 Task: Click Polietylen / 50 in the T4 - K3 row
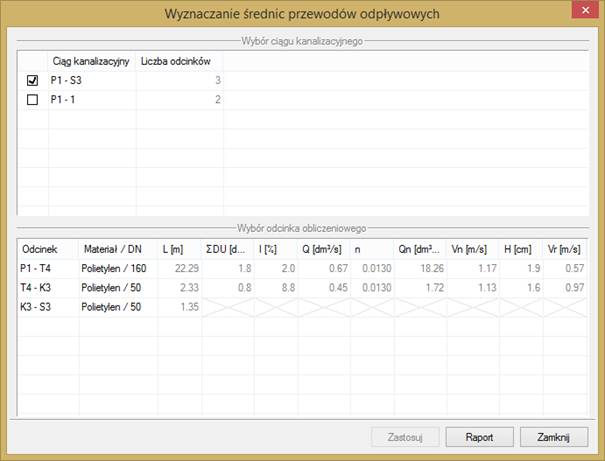click(x=118, y=288)
